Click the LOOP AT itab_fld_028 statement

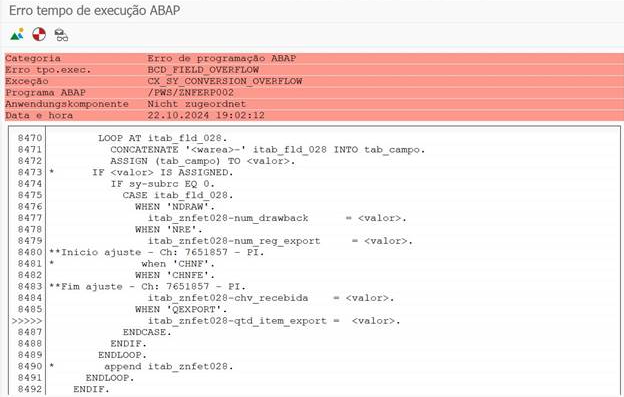pyautogui.click(x=162, y=138)
